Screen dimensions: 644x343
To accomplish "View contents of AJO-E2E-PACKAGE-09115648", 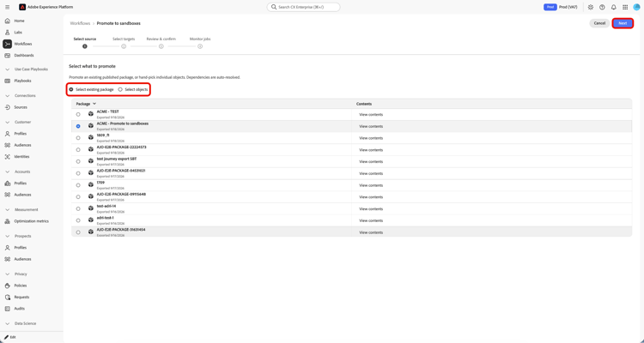I will (371, 197).
